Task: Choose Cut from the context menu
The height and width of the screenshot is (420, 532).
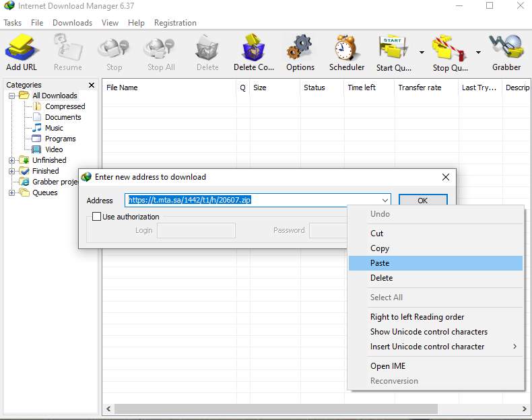Action: click(436, 234)
